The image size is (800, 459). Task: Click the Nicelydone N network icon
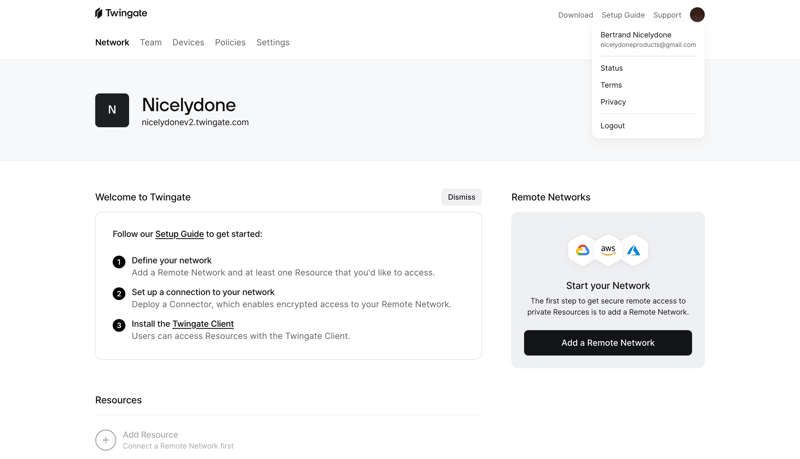tap(112, 110)
